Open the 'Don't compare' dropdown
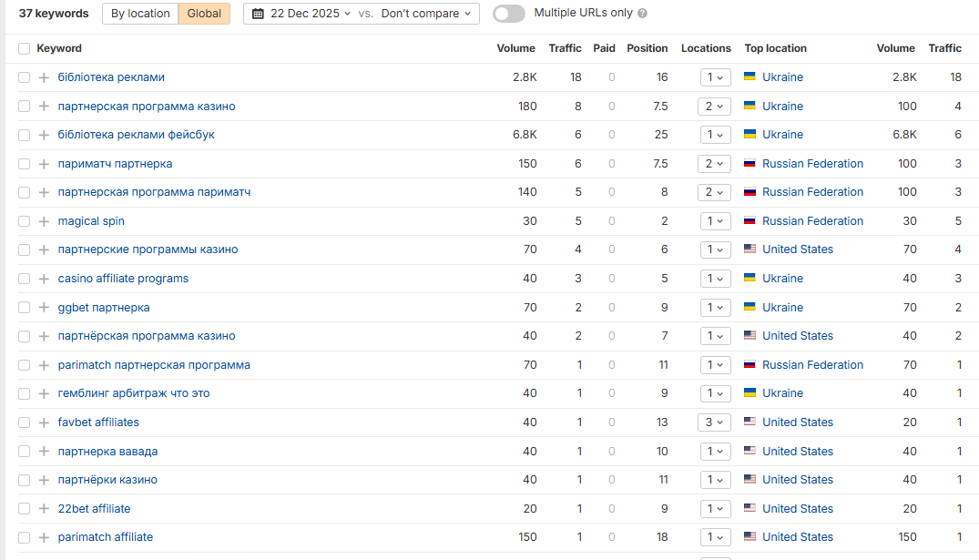The height and width of the screenshot is (560, 979). [426, 14]
